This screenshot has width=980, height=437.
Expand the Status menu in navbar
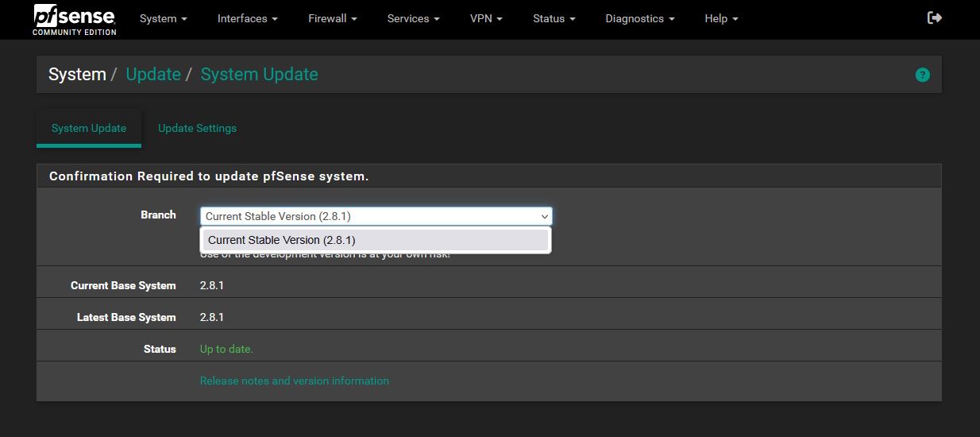coord(554,18)
